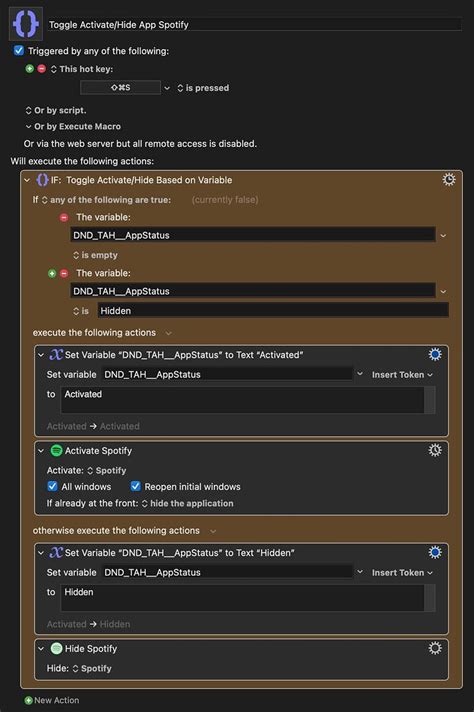Viewport: 474px width, 712px height.
Task: Click the macro name field
Action: click(x=254, y=25)
